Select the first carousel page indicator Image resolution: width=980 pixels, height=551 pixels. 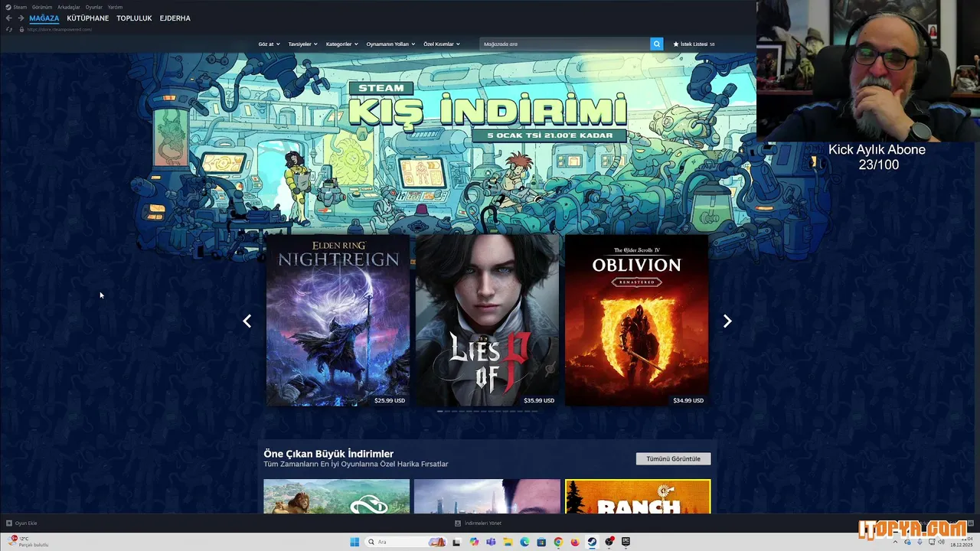pos(440,412)
